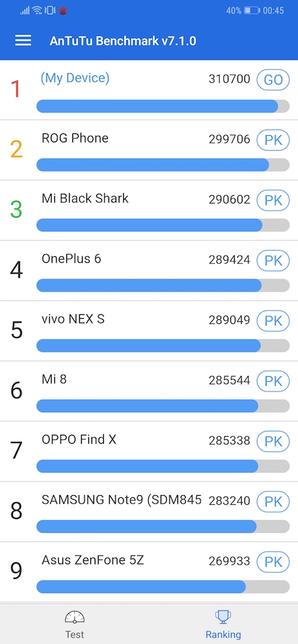Tap the red notification icon in status bar
Image resolution: width=298 pixels, height=644 pixels.
pos(63,11)
